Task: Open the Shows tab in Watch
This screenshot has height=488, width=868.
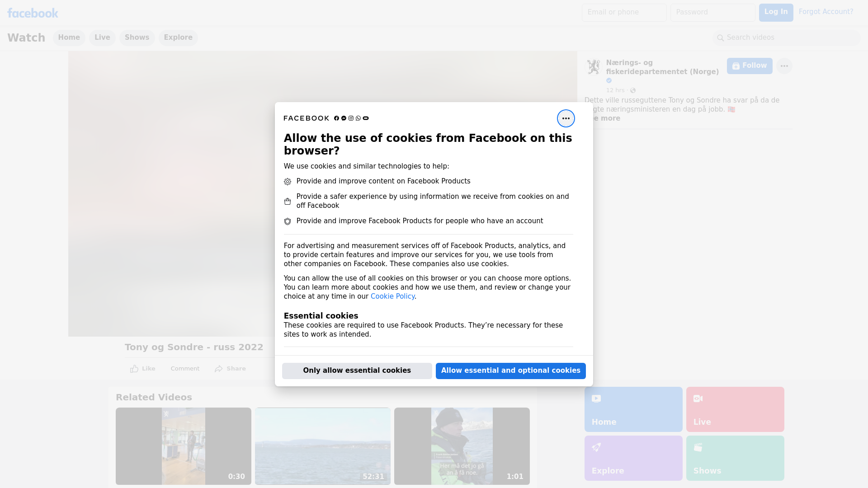Action: click(137, 38)
